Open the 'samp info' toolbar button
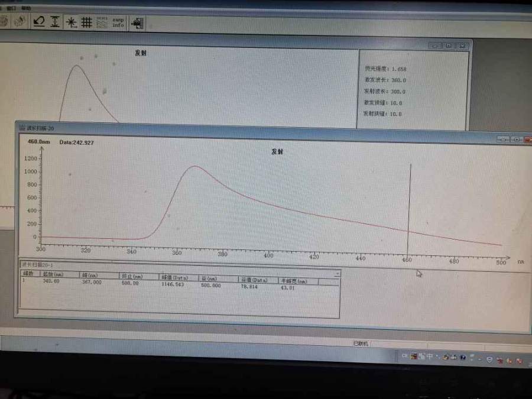 click(x=118, y=22)
